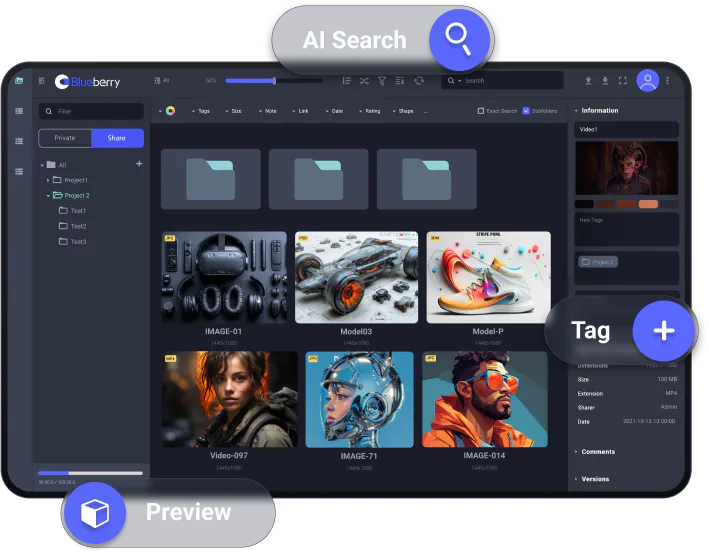Click the first grid icon in left rail
Screen dimensions: 709x553
pos(19,111)
